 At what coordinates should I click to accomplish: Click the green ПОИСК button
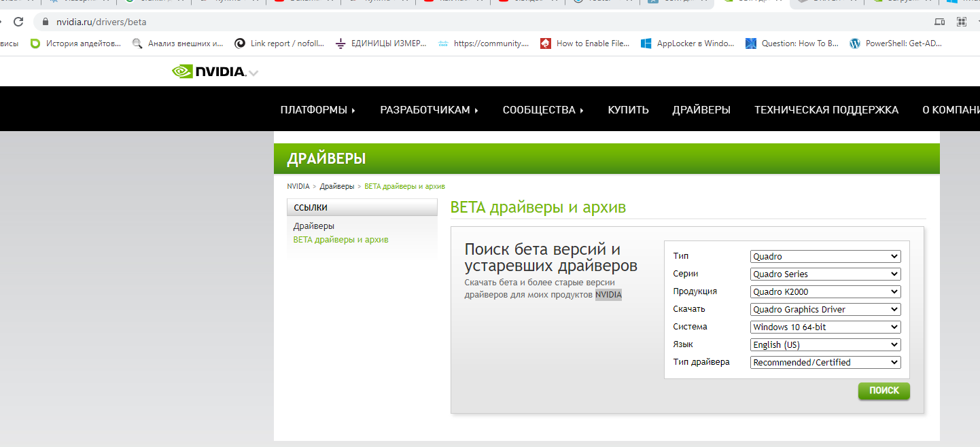884,391
